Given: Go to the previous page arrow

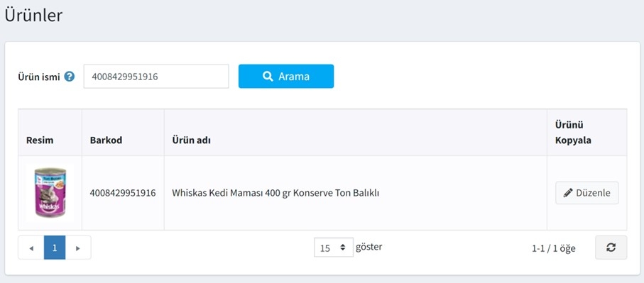Looking at the screenshot, I should 31,248.
